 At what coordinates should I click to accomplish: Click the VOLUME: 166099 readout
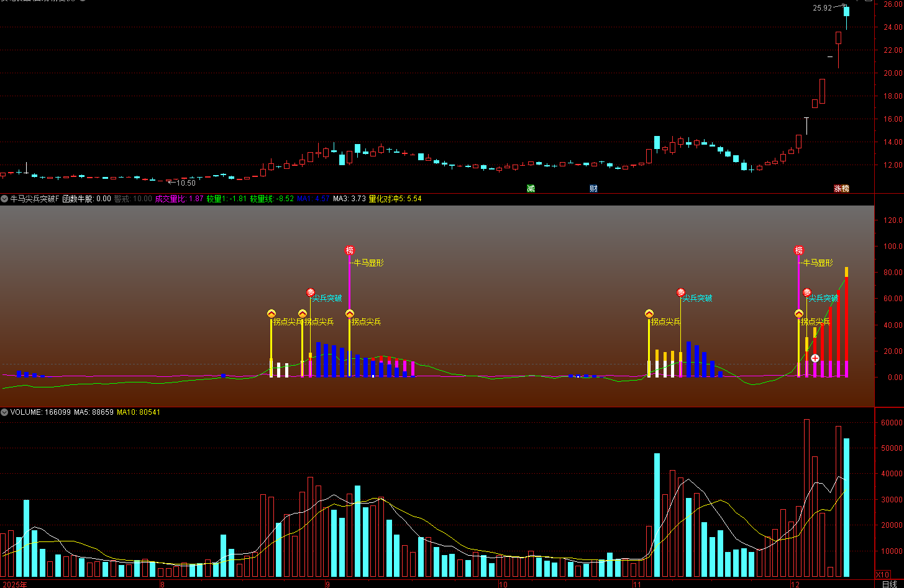tap(40, 412)
